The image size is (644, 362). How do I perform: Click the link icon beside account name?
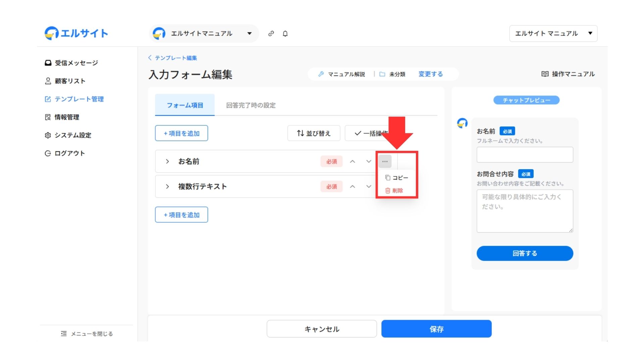pyautogui.click(x=271, y=34)
